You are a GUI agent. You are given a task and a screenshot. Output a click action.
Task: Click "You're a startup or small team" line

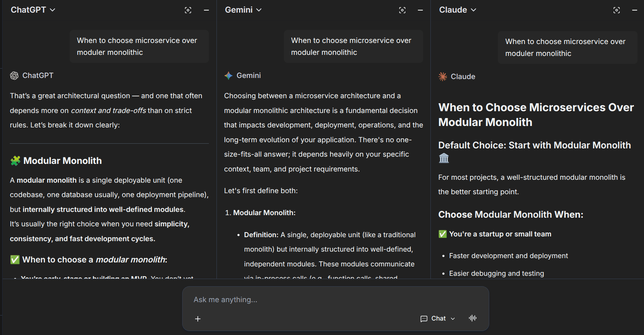[x=495, y=234]
